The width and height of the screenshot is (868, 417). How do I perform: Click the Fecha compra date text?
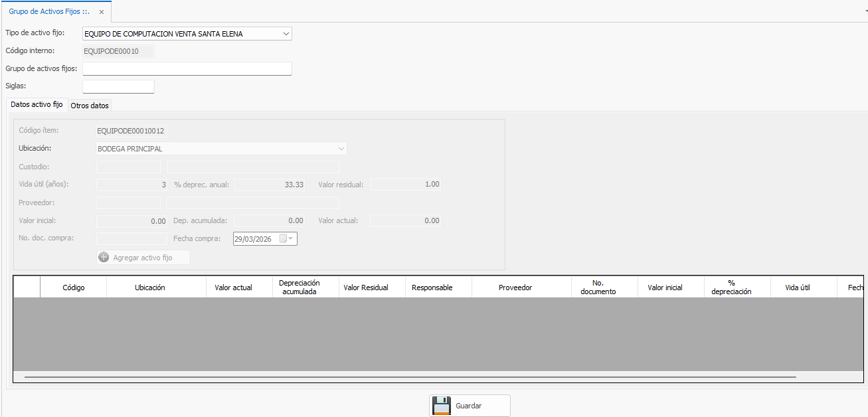(x=253, y=239)
